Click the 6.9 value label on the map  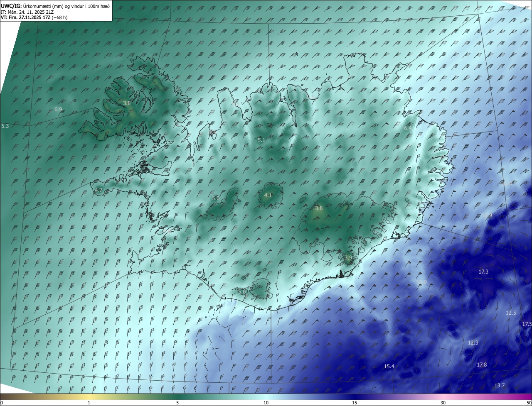(58, 109)
